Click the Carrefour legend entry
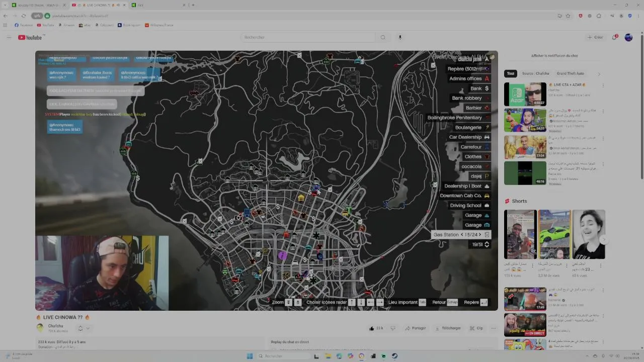Screen dimensions: 644x362 475,147
